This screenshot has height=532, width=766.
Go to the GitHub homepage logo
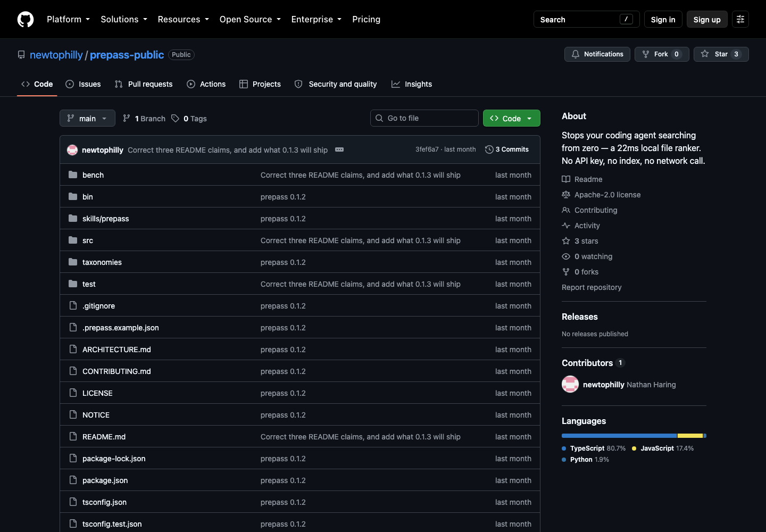26,19
